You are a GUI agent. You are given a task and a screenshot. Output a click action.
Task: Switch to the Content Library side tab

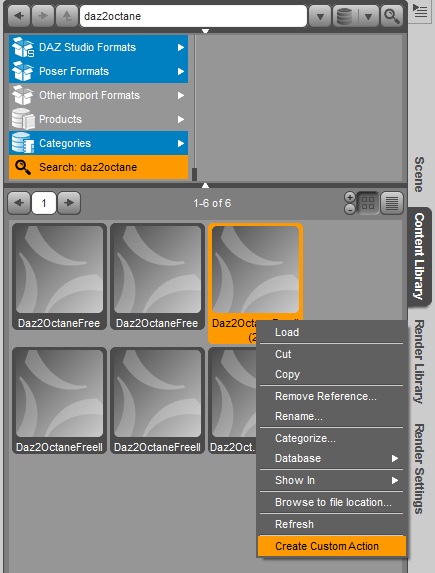tap(419, 257)
